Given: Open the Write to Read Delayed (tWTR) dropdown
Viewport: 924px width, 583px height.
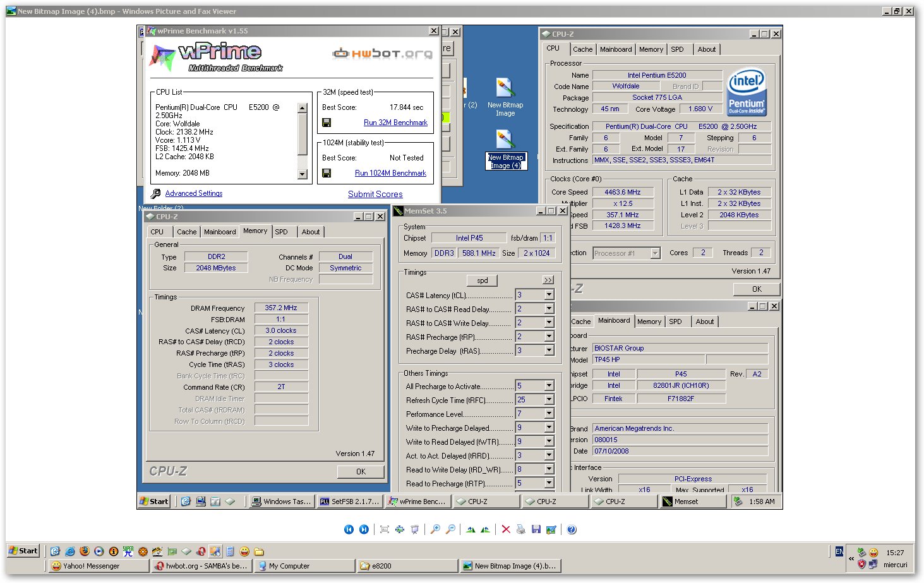Looking at the screenshot, I should pyautogui.click(x=549, y=442).
